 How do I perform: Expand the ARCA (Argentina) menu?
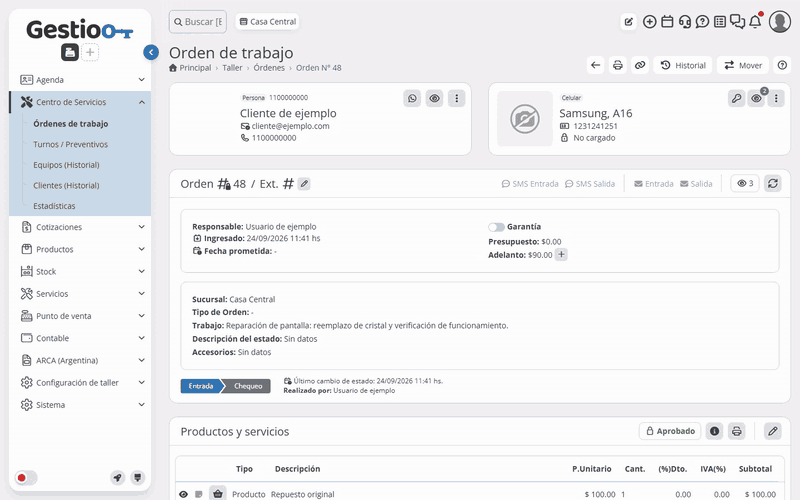[80, 360]
